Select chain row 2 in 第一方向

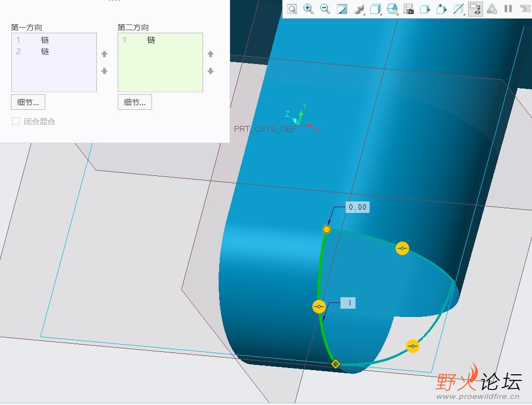[44, 51]
